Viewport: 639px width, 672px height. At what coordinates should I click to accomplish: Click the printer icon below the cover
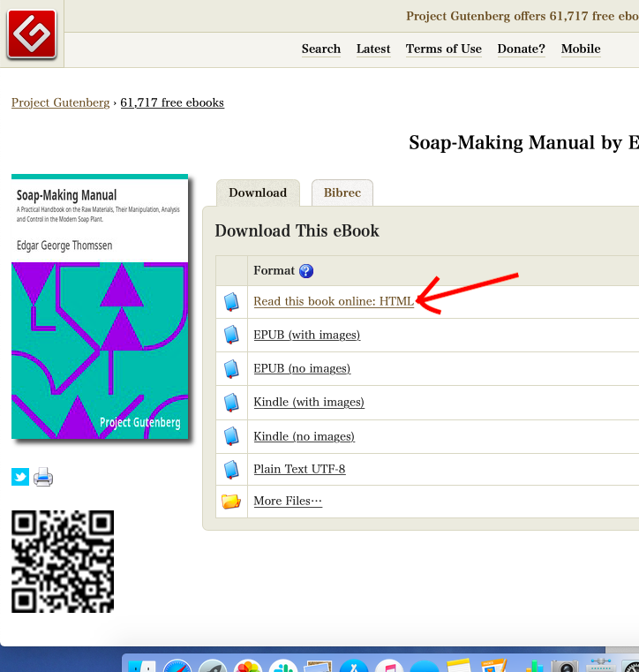(43, 477)
